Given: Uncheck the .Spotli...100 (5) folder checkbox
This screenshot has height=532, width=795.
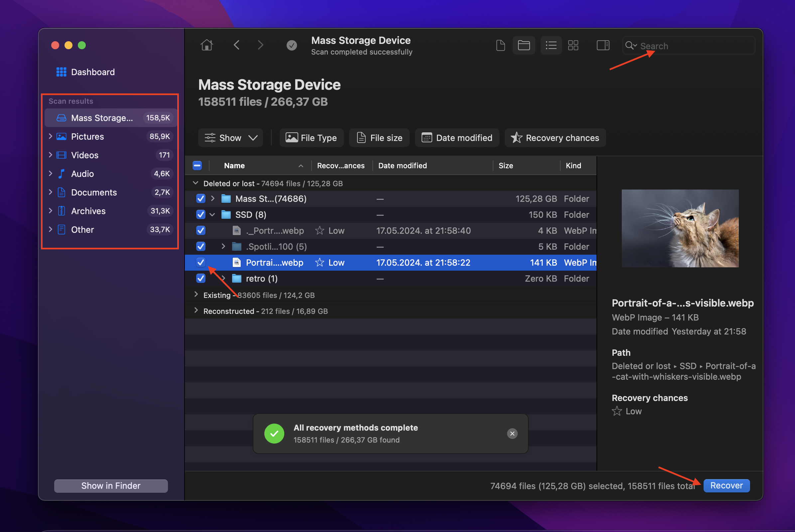Looking at the screenshot, I should coord(201,246).
